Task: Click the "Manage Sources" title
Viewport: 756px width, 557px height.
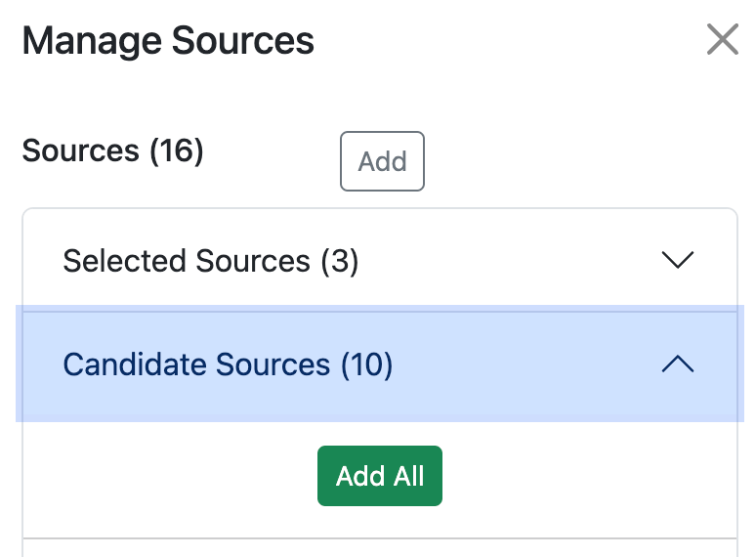Action: [x=168, y=41]
